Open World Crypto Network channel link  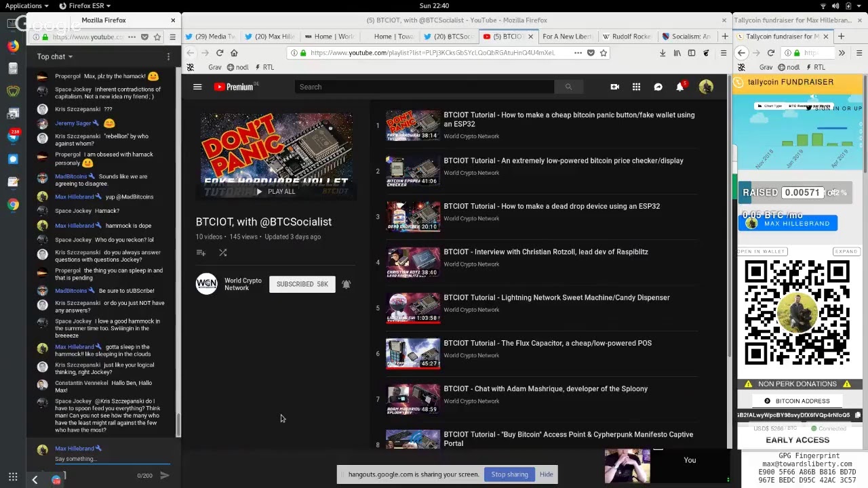[x=243, y=284]
